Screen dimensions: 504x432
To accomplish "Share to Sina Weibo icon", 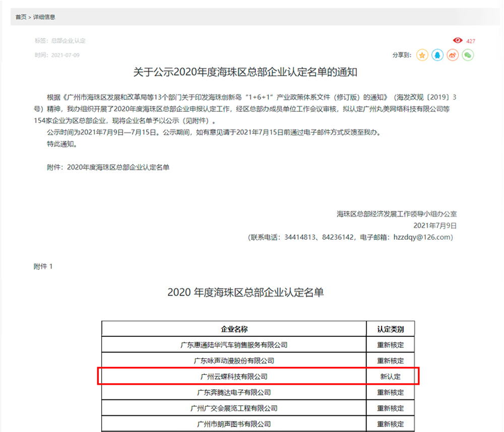I will 453,55.
